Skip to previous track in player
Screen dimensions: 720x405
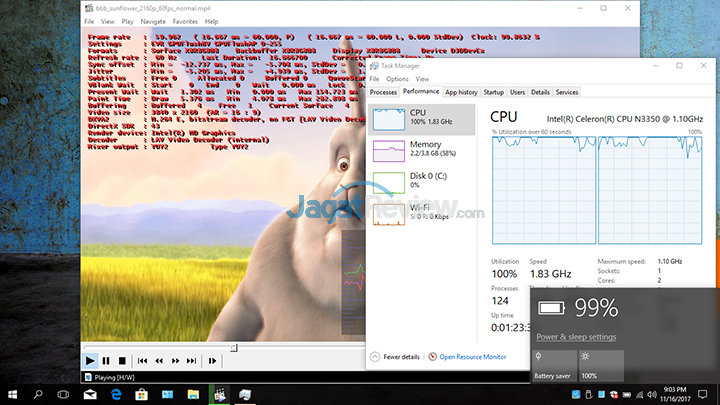click(143, 360)
